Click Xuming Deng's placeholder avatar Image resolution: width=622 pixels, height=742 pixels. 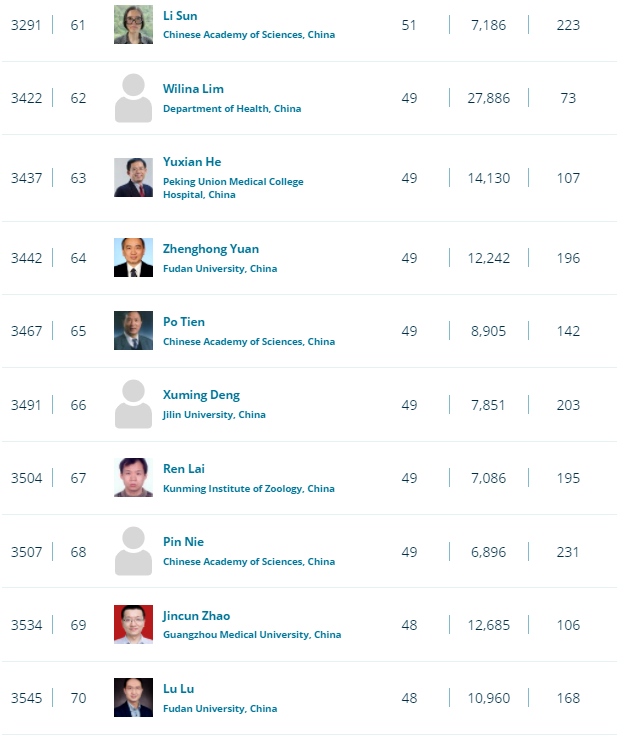click(x=133, y=404)
